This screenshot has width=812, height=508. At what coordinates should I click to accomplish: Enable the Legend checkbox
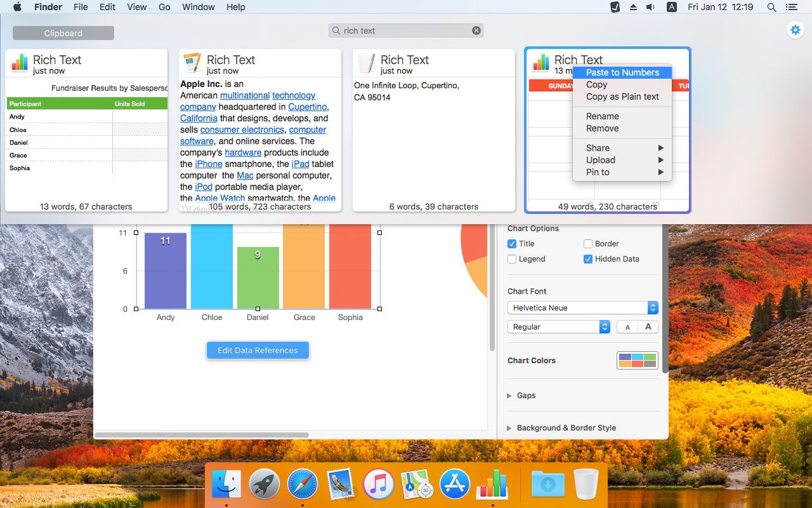tap(512, 259)
